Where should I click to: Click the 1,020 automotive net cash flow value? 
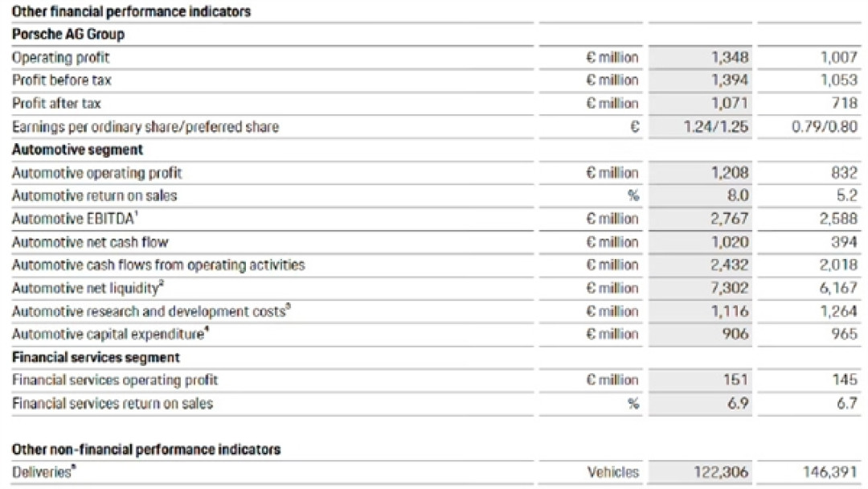click(x=730, y=242)
